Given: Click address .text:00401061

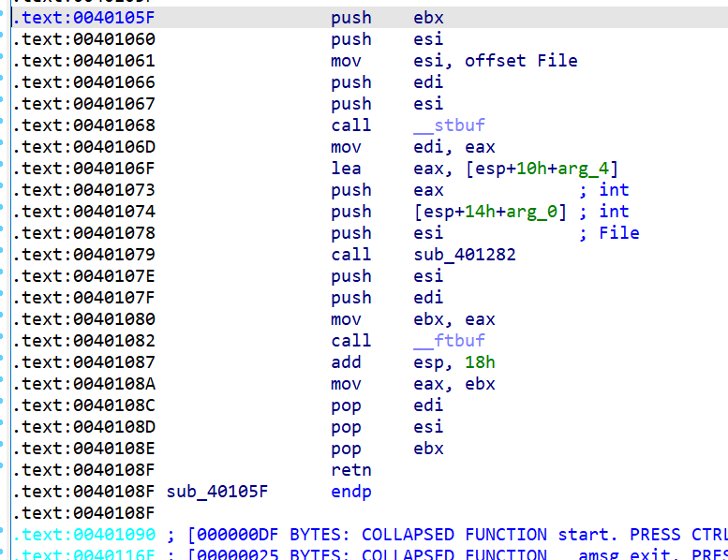Looking at the screenshot, I should point(83,61).
